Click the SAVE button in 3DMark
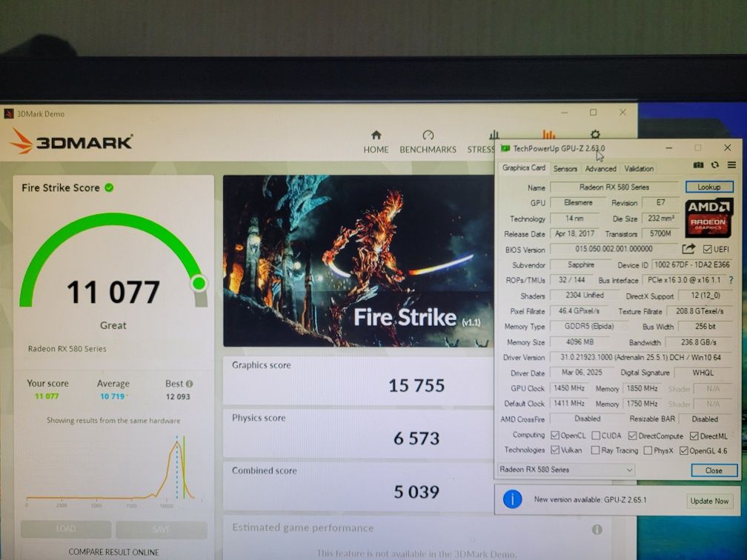This screenshot has width=747, height=560. point(162,529)
